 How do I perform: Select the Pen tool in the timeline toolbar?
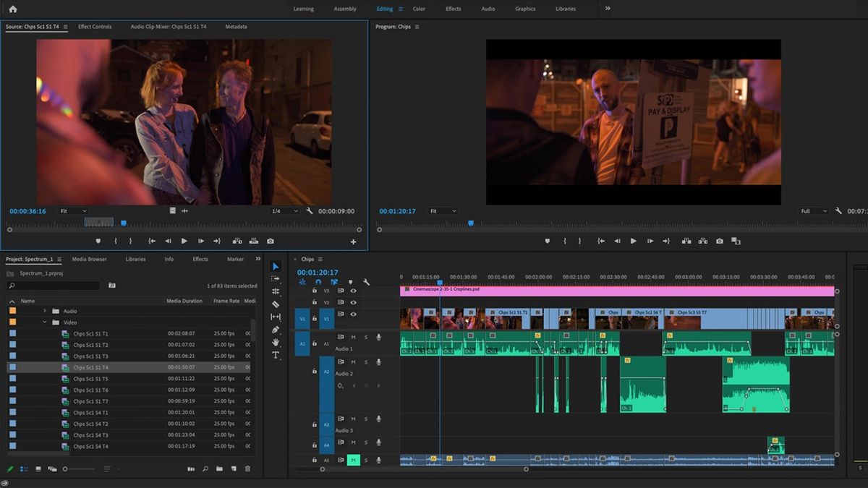point(276,329)
